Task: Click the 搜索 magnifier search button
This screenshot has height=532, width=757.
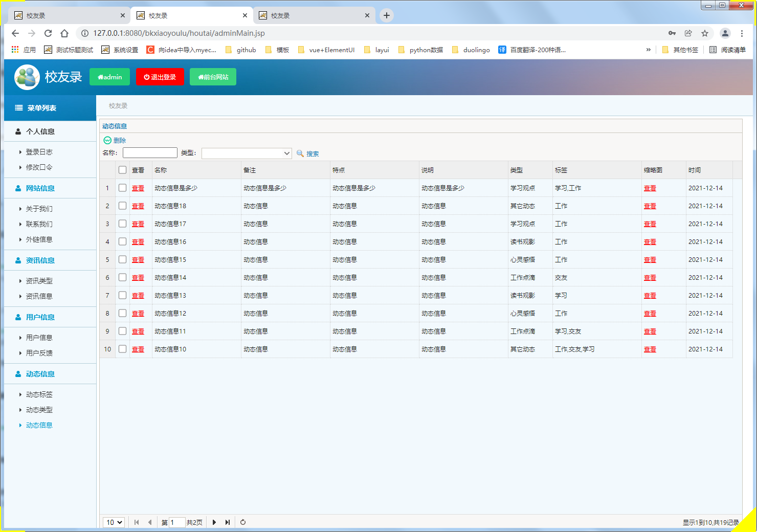Action: pos(307,153)
